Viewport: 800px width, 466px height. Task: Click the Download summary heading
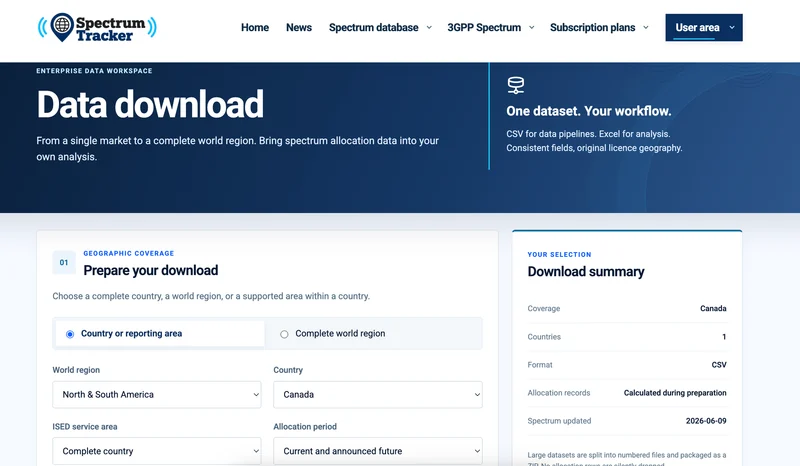tap(586, 272)
